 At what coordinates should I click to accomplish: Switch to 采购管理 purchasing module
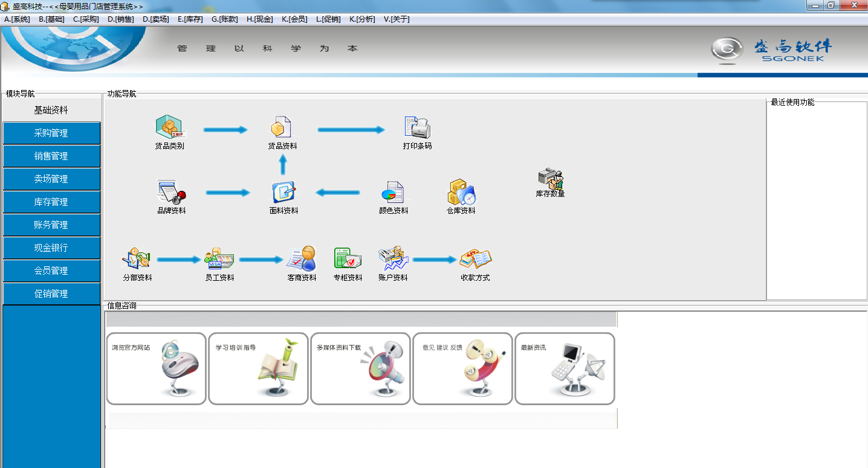click(51, 133)
